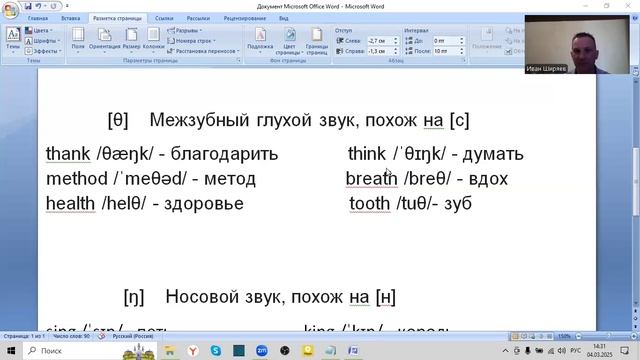
Task: Open the Ориентация page orientation menu
Action: point(104,40)
